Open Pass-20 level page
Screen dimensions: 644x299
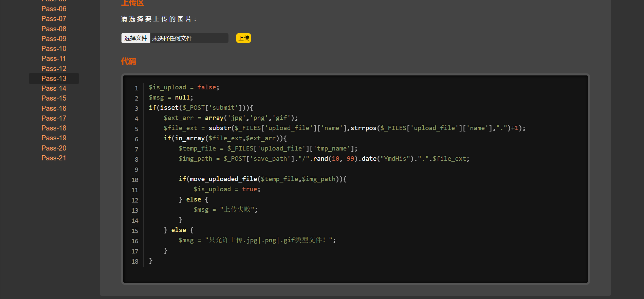click(x=54, y=148)
